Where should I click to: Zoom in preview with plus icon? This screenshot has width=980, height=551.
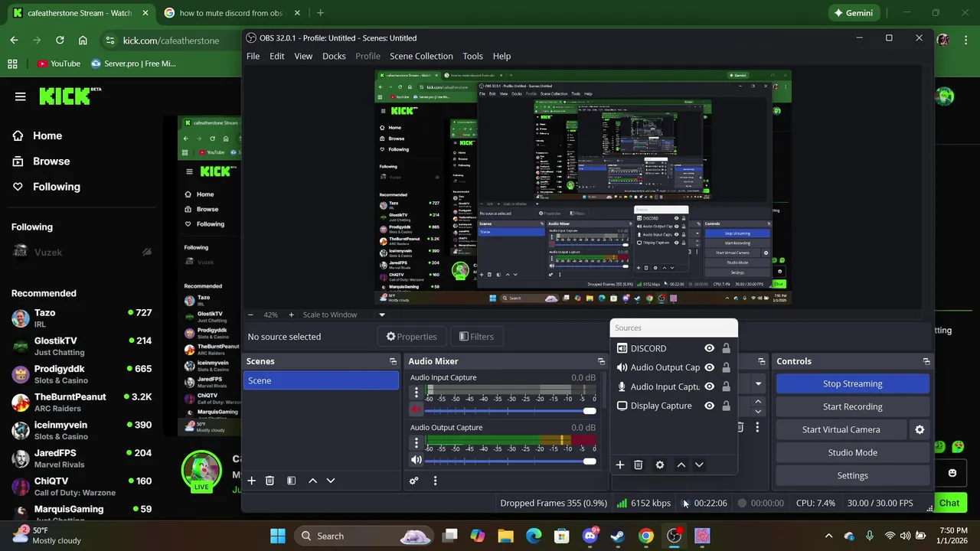[x=291, y=315]
